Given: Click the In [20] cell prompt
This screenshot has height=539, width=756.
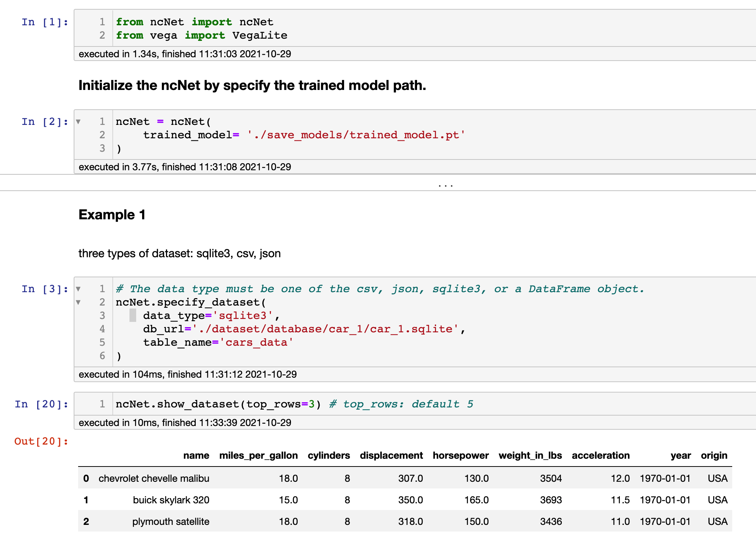Looking at the screenshot, I should pyautogui.click(x=41, y=404).
